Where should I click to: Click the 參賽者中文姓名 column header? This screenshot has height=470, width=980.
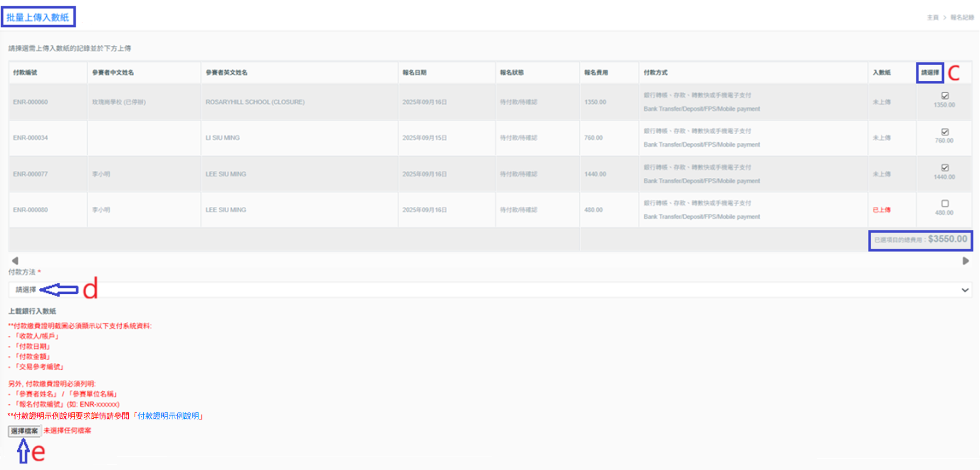(x=113, y=72)
